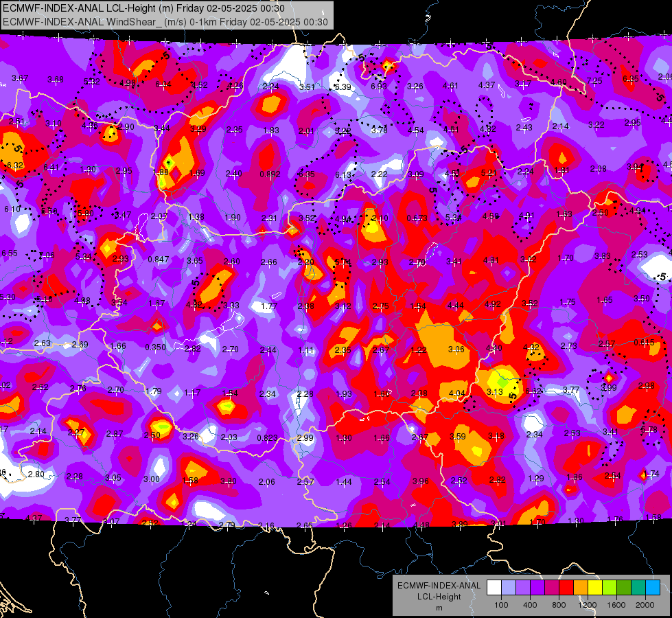Click the legend title 'ECMWF-INDEX-ANAL'
This screenshot has width=672, height=618.
[x=439, y=586]
